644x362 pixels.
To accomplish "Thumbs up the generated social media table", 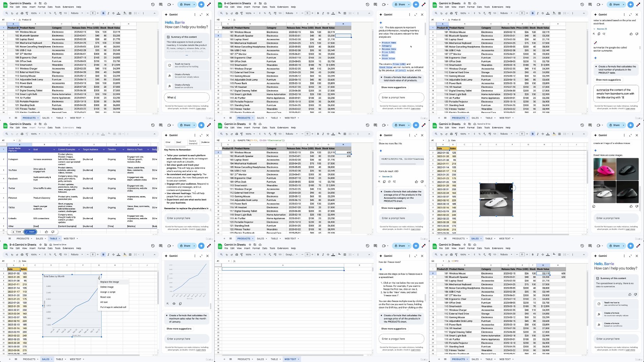I will point(46,232).
